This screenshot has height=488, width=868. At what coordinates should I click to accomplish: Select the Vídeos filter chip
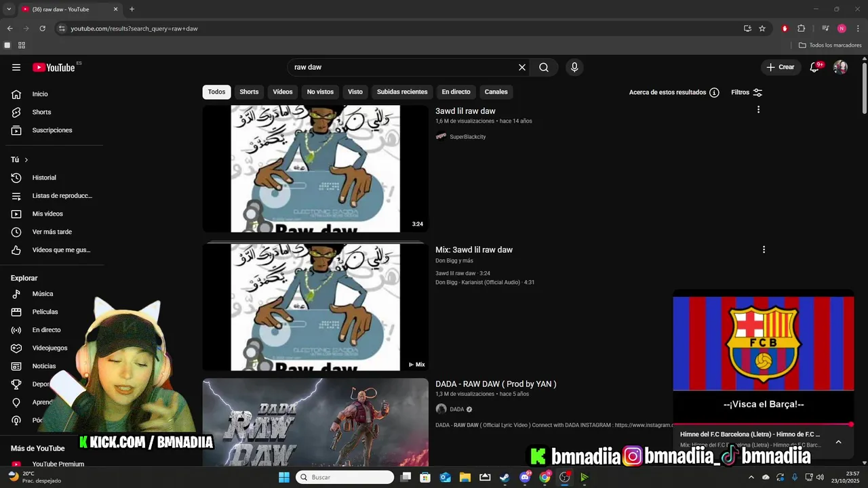[x=283, y=92]
